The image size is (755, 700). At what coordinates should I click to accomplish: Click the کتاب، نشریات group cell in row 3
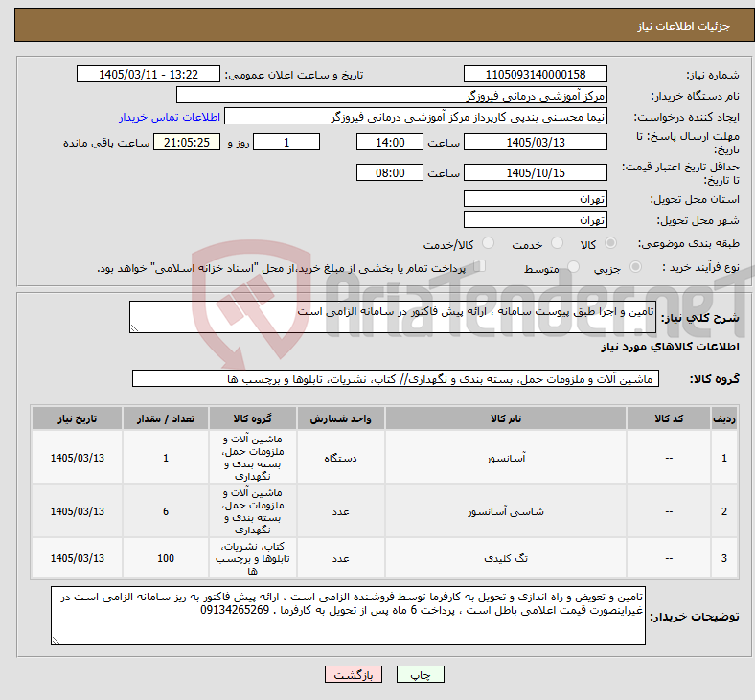(x=253, y=558)
